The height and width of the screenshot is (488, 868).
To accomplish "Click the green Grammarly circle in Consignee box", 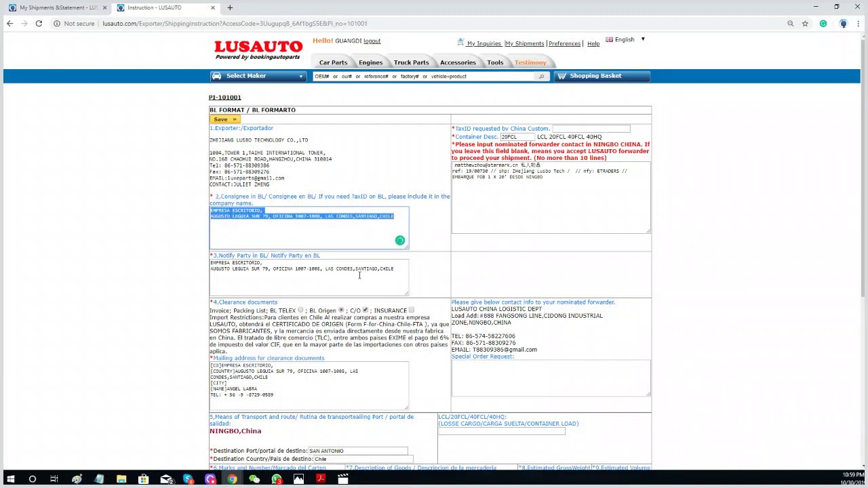I will tap(400, 241).
